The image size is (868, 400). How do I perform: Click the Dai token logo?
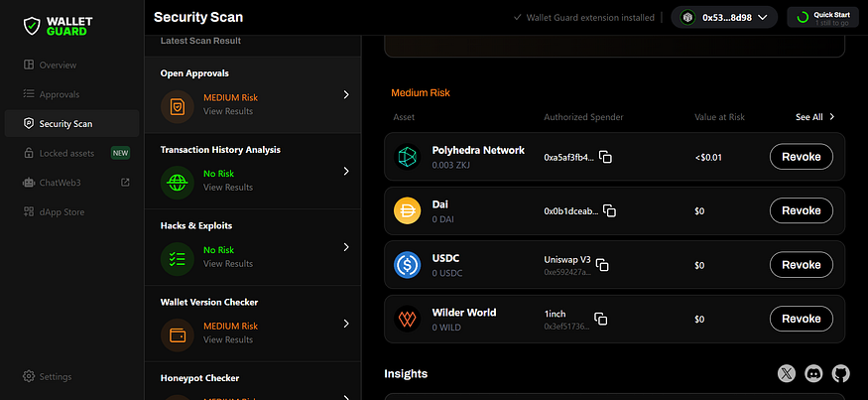pyautogui.click(x=408, y=210)
